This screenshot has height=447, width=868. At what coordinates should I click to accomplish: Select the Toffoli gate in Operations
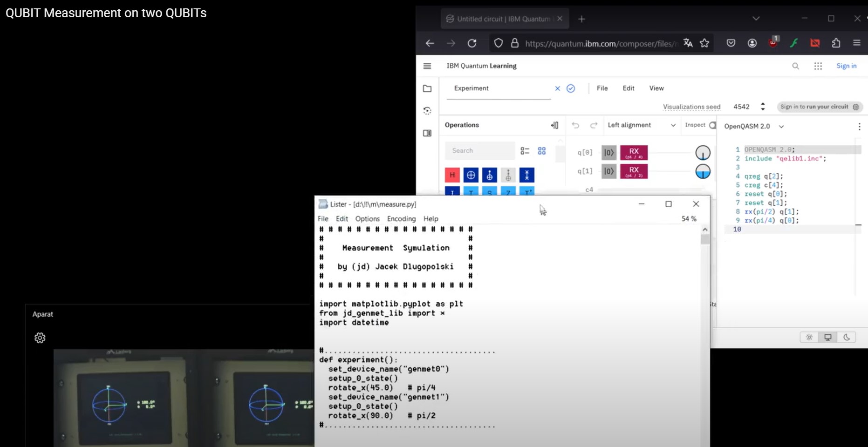pos(490,175)
